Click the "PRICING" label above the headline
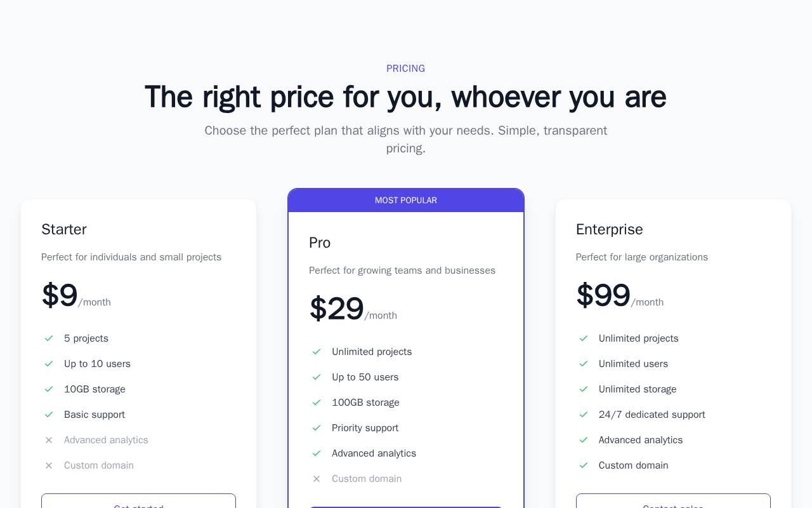The width and height of the screenshot is (812, 508). click(406, 69)
